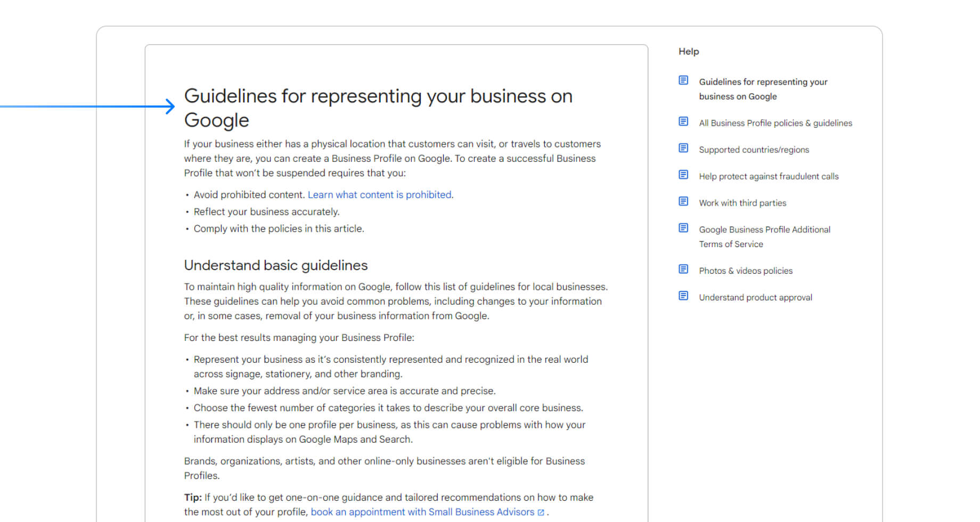Click the bullet Reflect your business accurately

pos(266,212)
